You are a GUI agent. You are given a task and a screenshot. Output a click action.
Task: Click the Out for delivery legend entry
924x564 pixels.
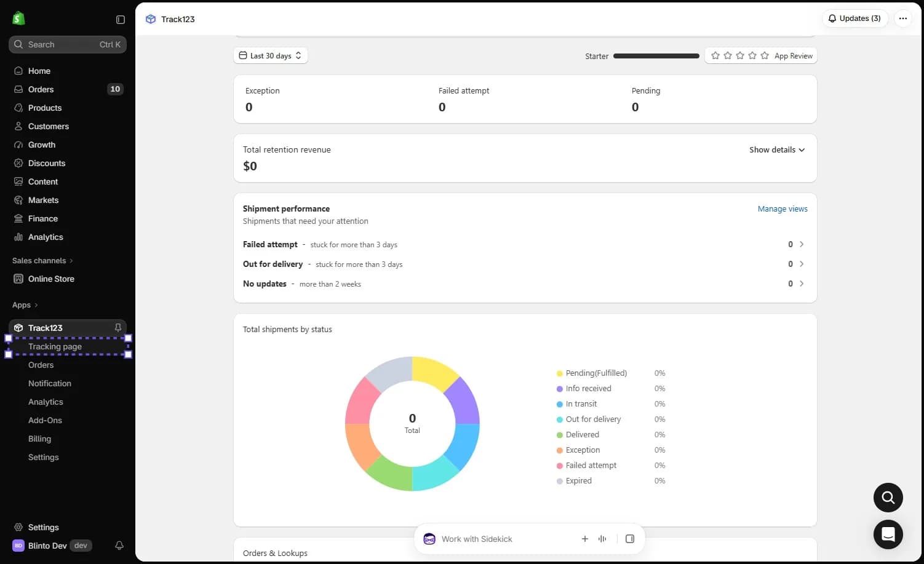[589, 419]
